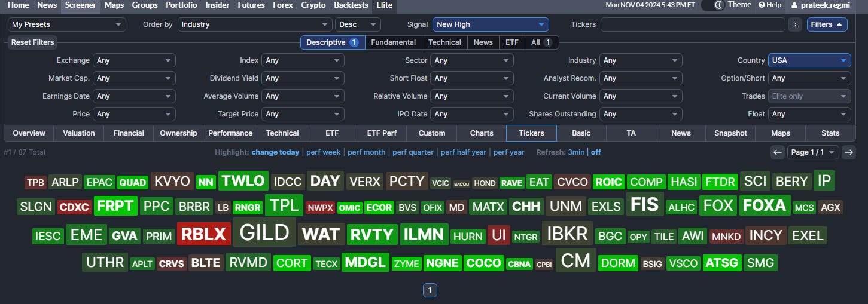Screen dimensions: 868x304
Task: Open the ILMN ticker tile
Action: coord(424,234)
